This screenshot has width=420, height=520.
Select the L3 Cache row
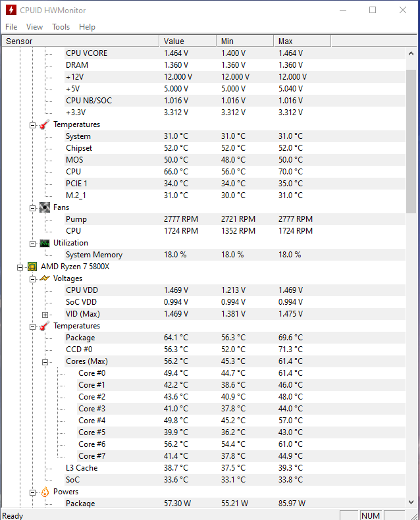coord(235,468)
